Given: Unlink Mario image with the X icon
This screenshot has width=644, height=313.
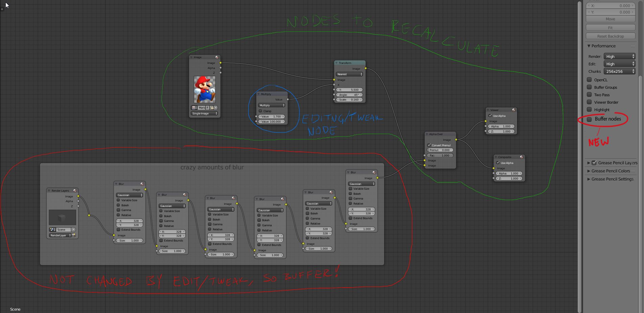Looking at the screenshot, I should pos(216,108).
